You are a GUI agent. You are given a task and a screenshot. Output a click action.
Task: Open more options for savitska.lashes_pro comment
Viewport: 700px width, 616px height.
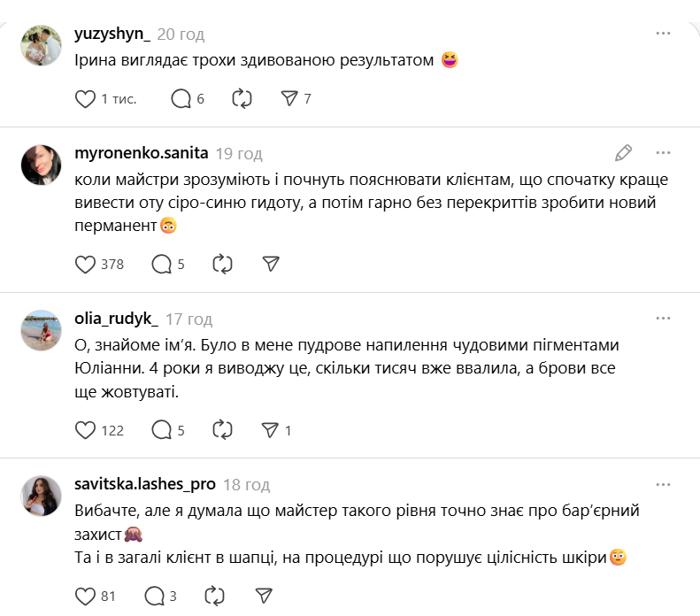[663, 484]
